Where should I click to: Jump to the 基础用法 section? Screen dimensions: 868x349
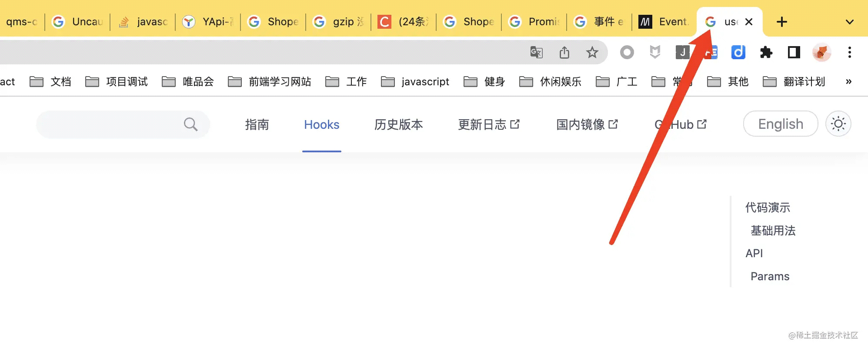(773, 231)
